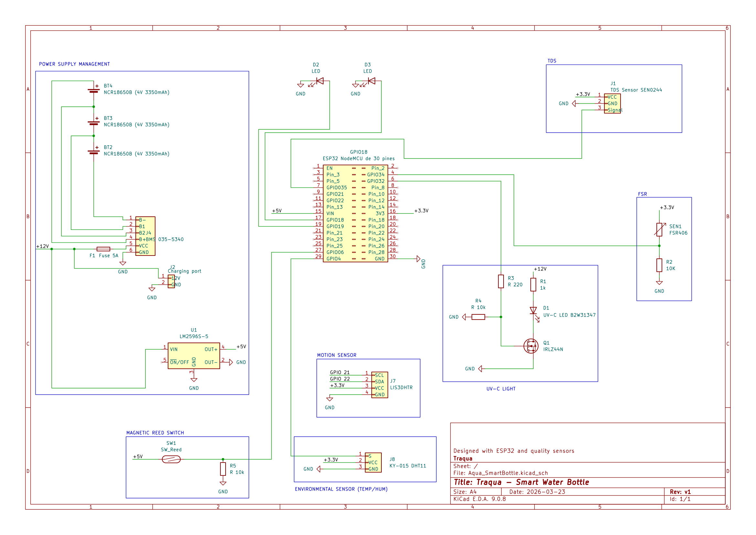Click the Q1 IRLZ44N MOSFET symbol
The width and height of the screenshot is (756, 535).
pyautogui.click(x=531, y=346)
